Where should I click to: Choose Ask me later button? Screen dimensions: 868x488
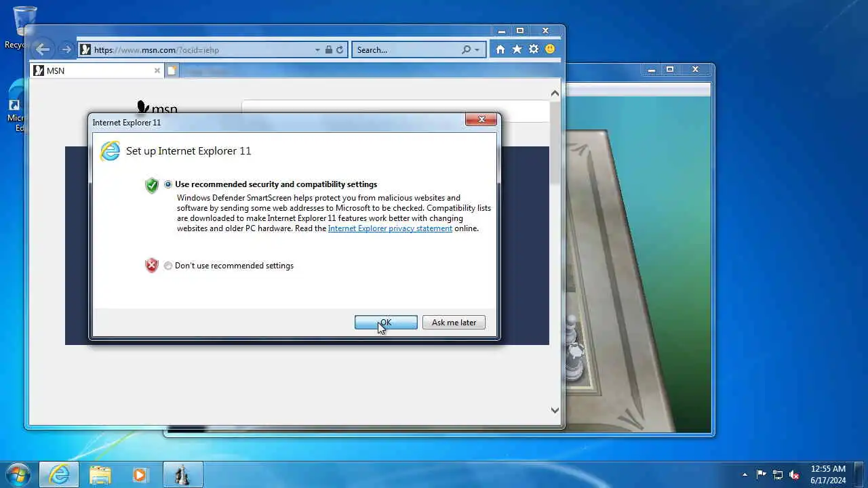click(x=454, y=323)
